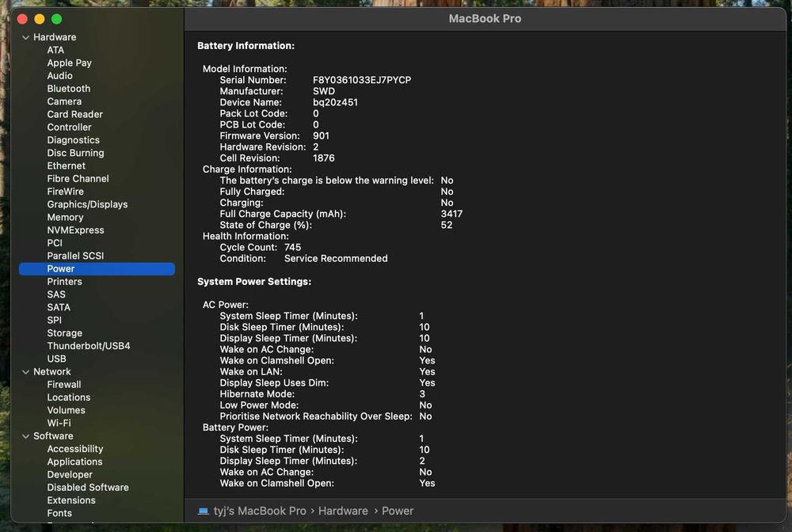This screenshot has height=532, width=792.
Task: Select Fibre Channel in the sidebar
Action: 78,179
